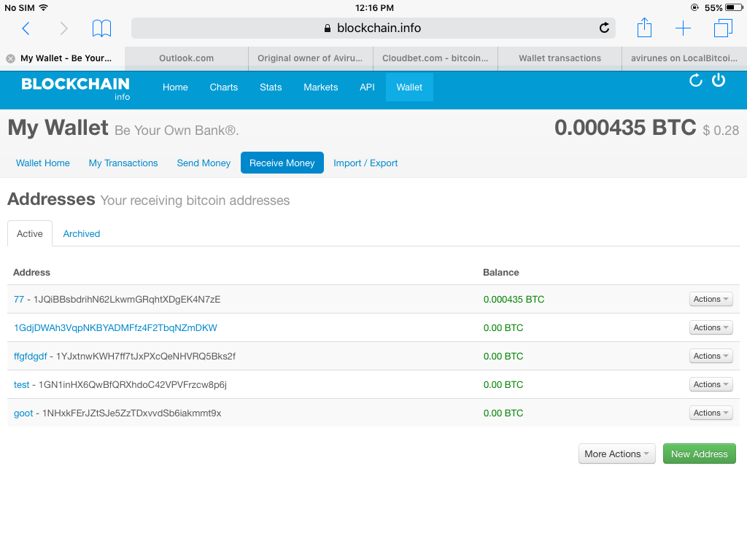Viewport: 747px width, 560px height.
Task: Open Charts in the site navigation
Action: [x=224, y=87]
